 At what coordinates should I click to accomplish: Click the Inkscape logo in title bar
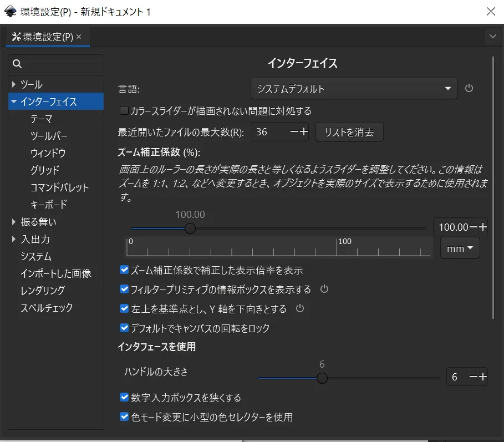(11, 12)
